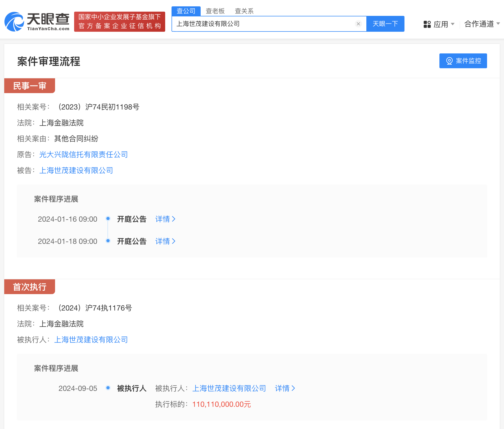The image size is (504, 429).
Task: Open 上海世茂建设有限公司 defendant link
Action: pyautogui.click(x=76, y=170)
